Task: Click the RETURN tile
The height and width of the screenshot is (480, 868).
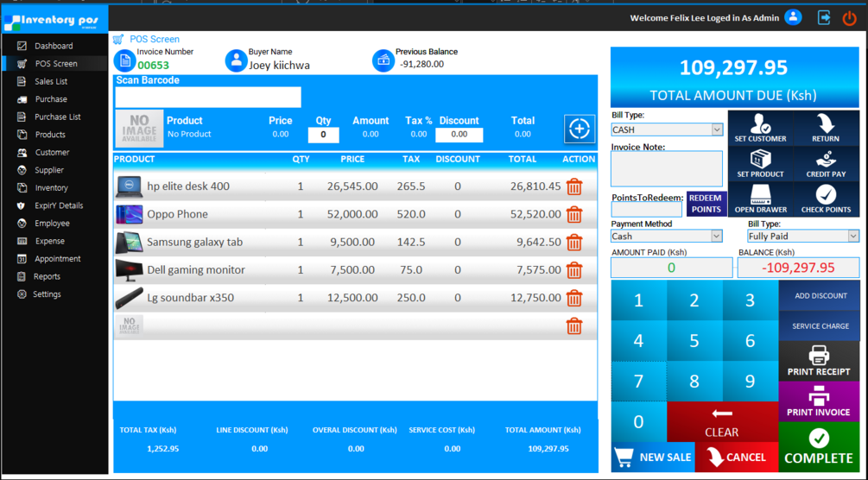Action: coord(826,128)
